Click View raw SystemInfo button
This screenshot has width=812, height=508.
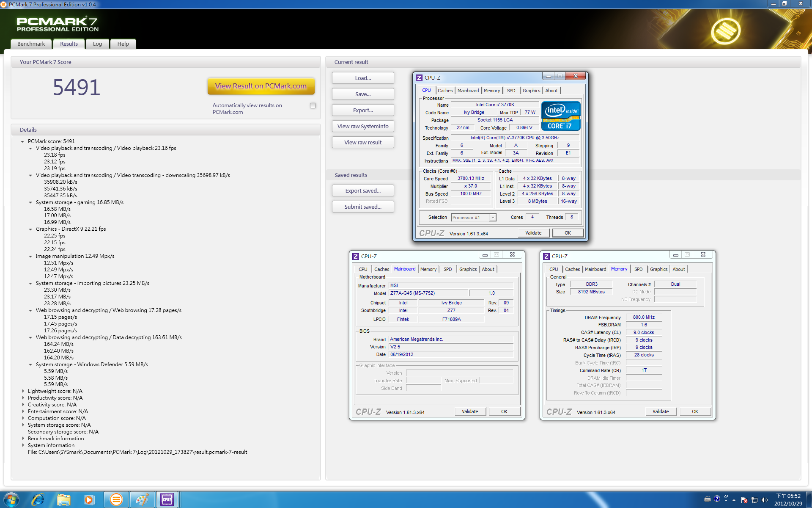click(363, 126)
